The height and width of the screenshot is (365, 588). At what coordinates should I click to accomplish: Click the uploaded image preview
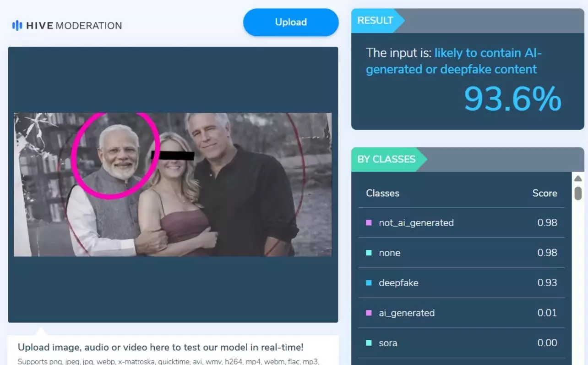click(173, 184)
